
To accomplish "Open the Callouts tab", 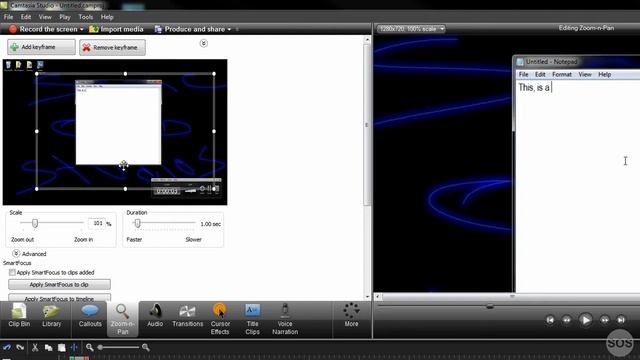I will point(90,315).
